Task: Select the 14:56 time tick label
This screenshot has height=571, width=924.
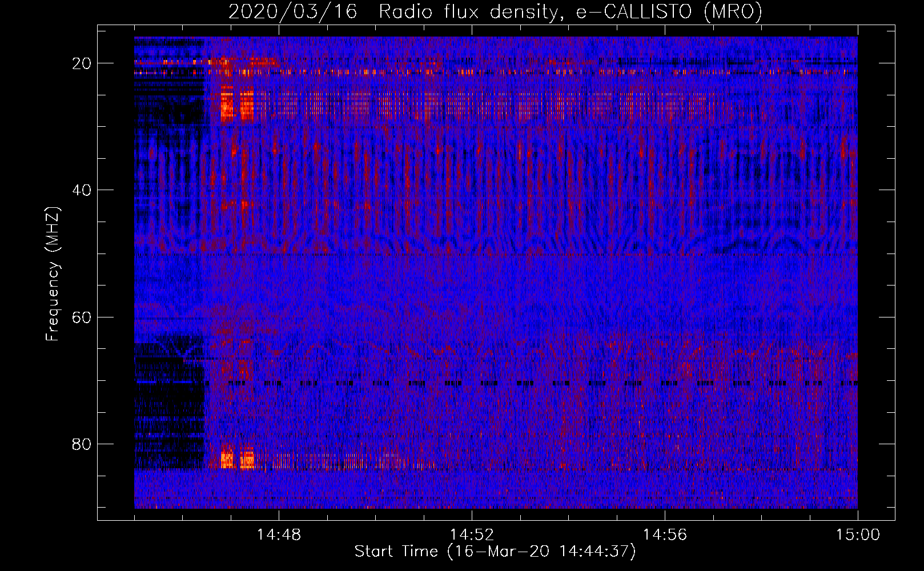Action: click(665, 535)
